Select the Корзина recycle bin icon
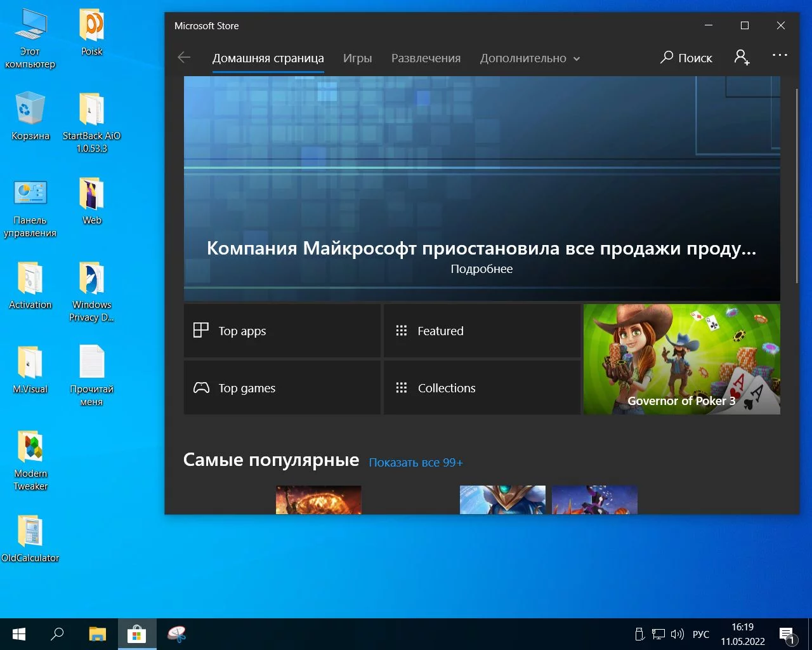Screen dimensions: 812x650 (x=30, y=117)
